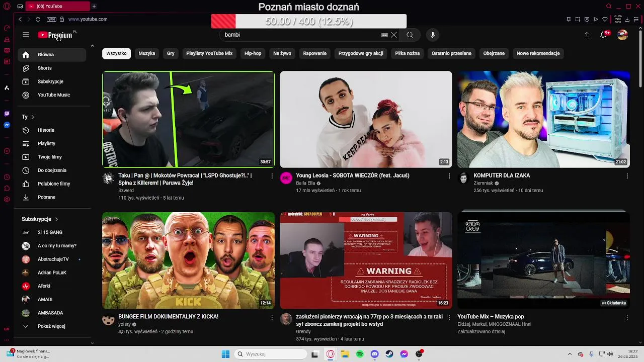Open browser tab search magnifier
Image resolution: width=644 pixels, height=362 pixels.
click(609, 6)
